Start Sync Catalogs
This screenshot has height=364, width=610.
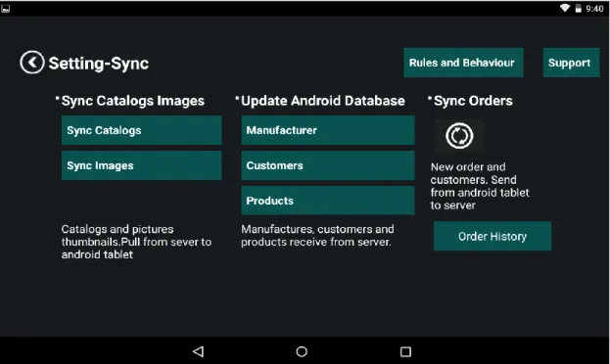point(142,130)
